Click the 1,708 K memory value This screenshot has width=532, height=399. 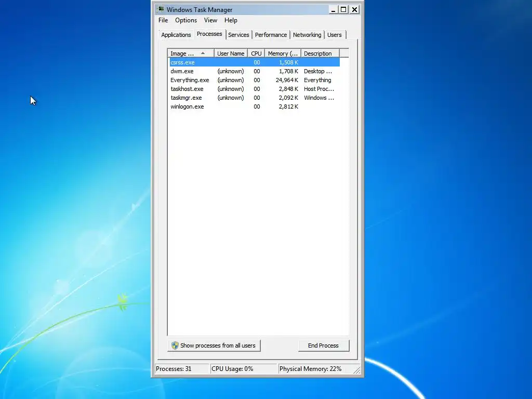click(288, 71)
